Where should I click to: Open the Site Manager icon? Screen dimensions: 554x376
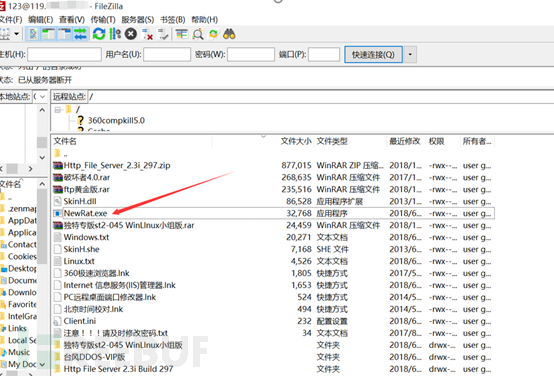tap(5, 34)
